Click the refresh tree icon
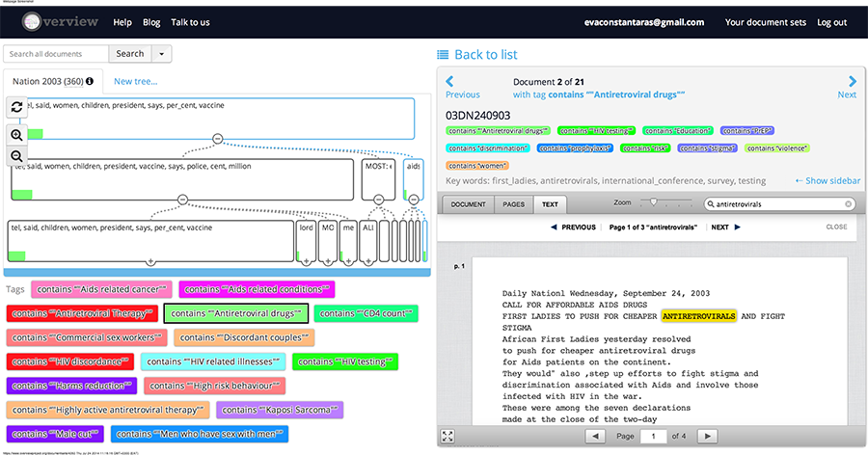Viewport: 868px width, 455px height. coord(16,107)
